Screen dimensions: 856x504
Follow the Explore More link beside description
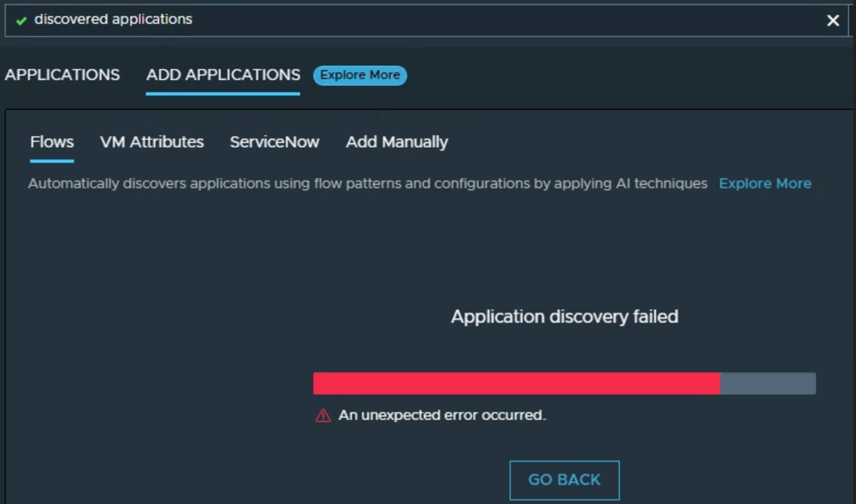pos(765,184)
